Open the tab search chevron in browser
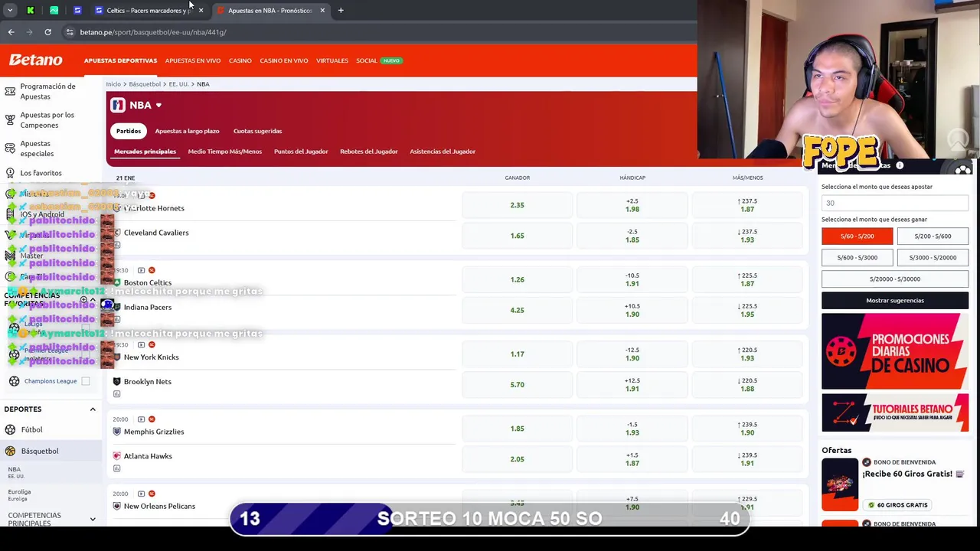 10,10
